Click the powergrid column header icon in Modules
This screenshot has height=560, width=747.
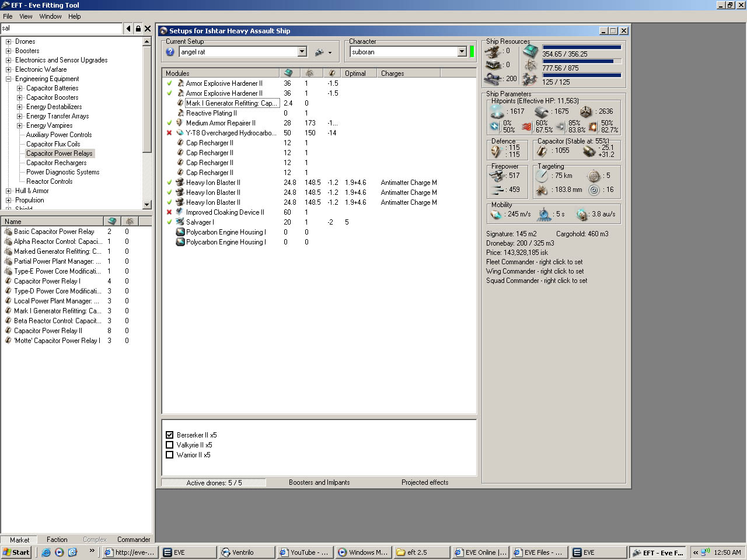point(309,73)
